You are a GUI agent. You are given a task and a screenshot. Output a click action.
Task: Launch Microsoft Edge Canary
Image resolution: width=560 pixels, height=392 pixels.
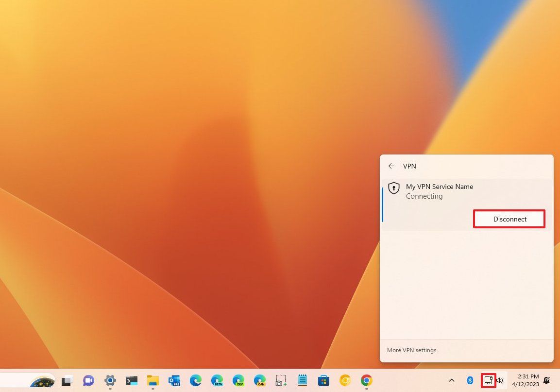pyautogui.click(x=260, y=380)
